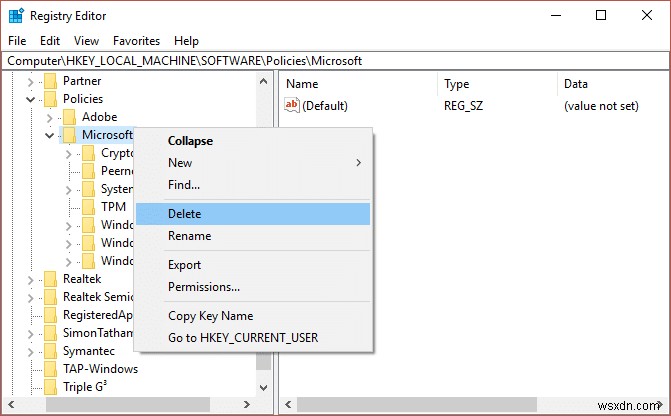The image size is (671, 416).
Task: Open the New submenu
Action: click(x=180, y=163)
